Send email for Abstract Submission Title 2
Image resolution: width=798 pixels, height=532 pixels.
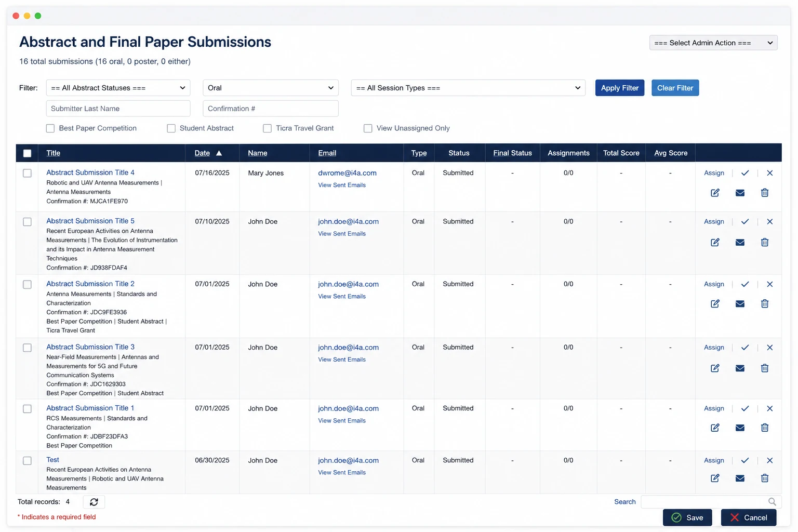click(740, 303)
